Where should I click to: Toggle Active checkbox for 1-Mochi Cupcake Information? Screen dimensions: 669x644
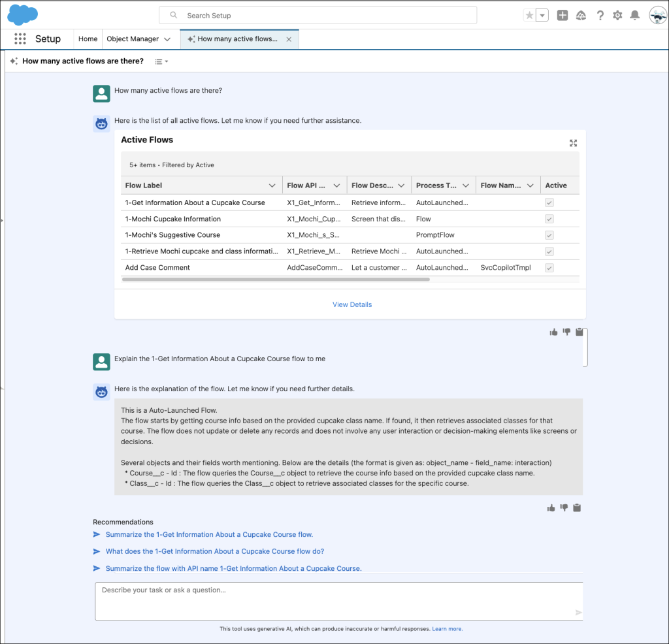549,219
